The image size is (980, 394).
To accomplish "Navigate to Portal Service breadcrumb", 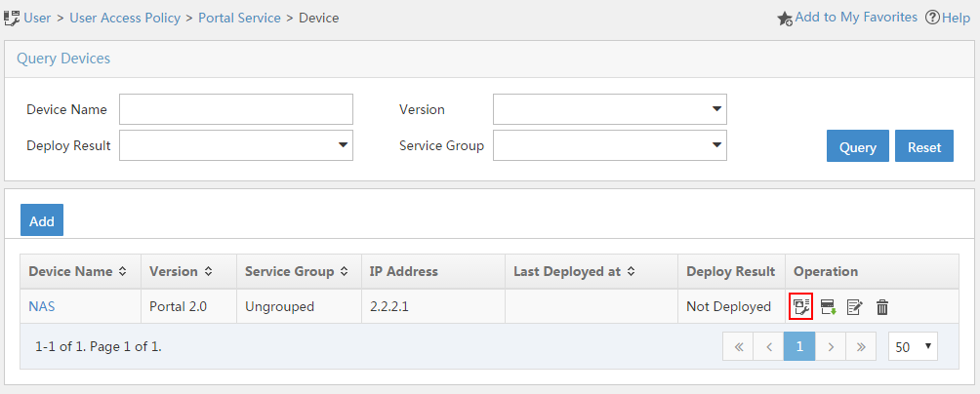I will point(239,19).
